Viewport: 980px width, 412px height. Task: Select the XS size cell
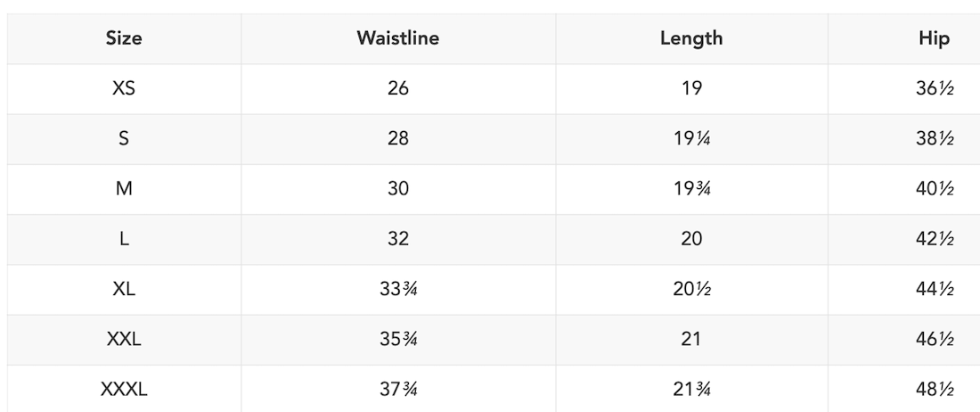(x=124, y=88)
